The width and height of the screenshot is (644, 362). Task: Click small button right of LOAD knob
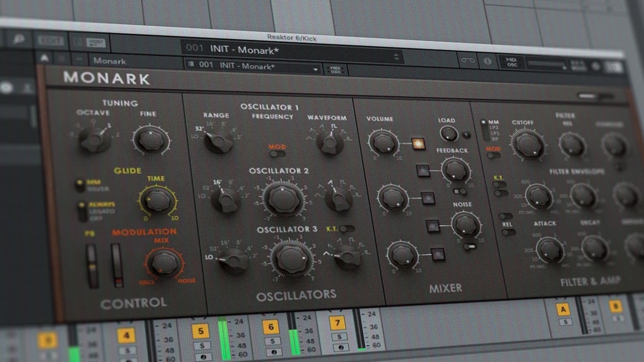[466, 135]
